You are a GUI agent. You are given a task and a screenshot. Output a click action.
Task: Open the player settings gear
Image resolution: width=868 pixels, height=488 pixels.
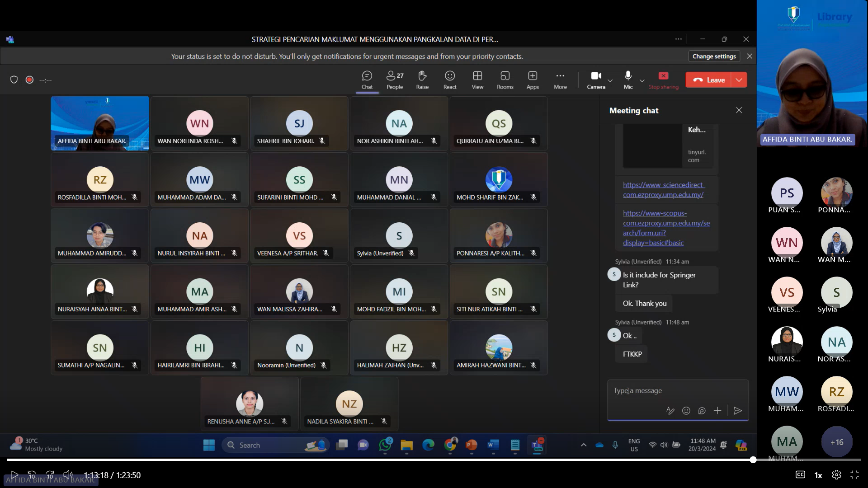[x=836, y=475]
